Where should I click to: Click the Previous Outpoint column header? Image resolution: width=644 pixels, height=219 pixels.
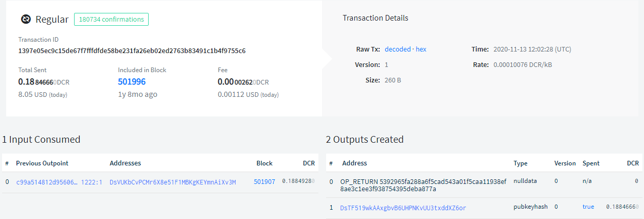tap(42, 163)
